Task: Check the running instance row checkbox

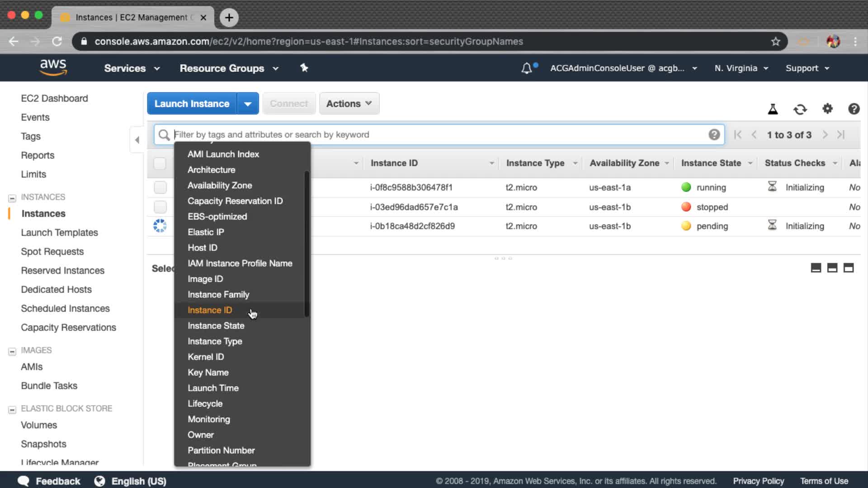Action: point(160,187)
